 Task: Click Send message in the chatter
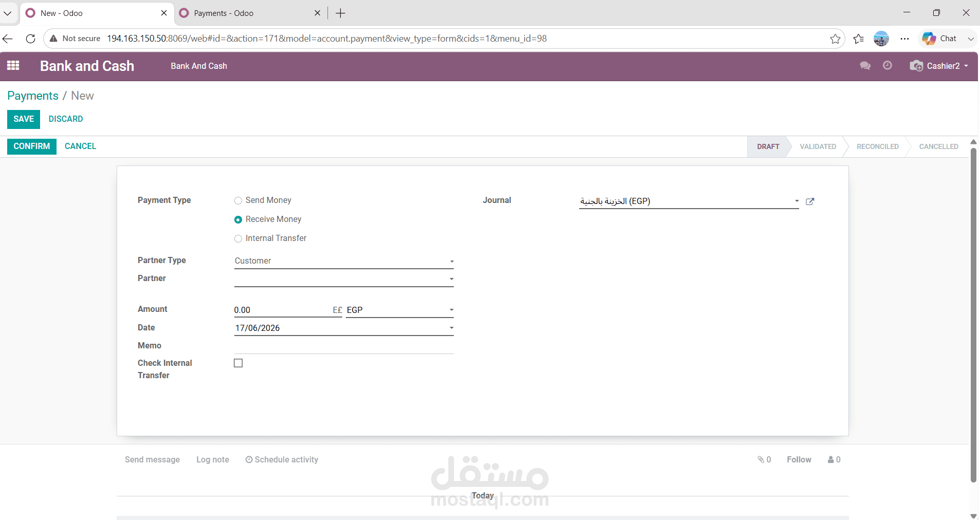(152, 459)
